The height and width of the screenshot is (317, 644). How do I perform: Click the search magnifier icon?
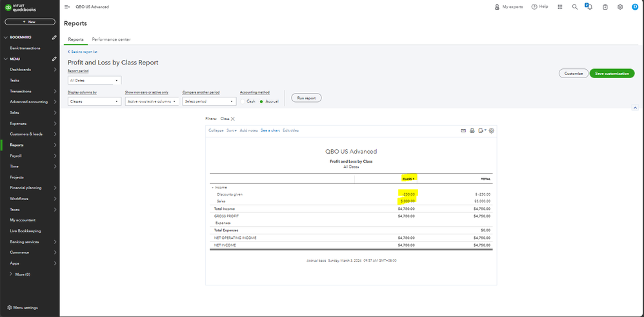(574, 6)
